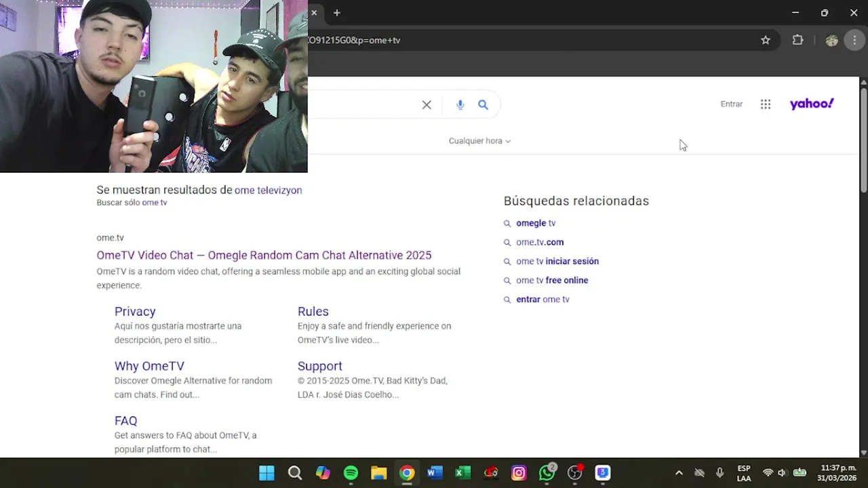Open the Privacy sublink

coord(135,311)
